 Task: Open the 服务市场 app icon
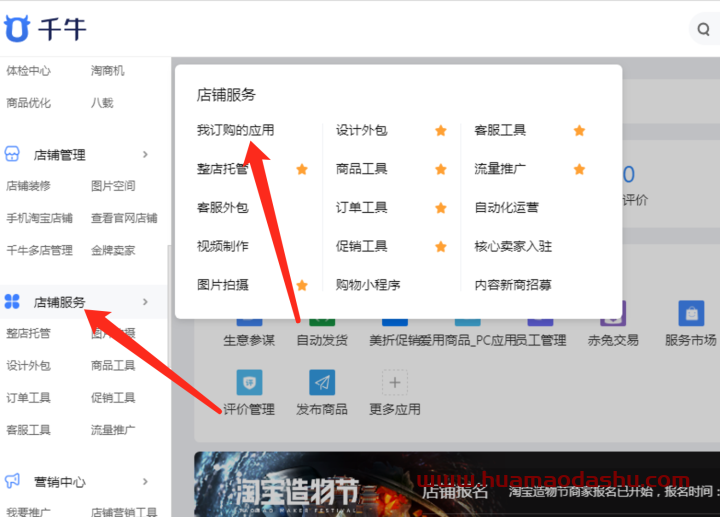691,313
